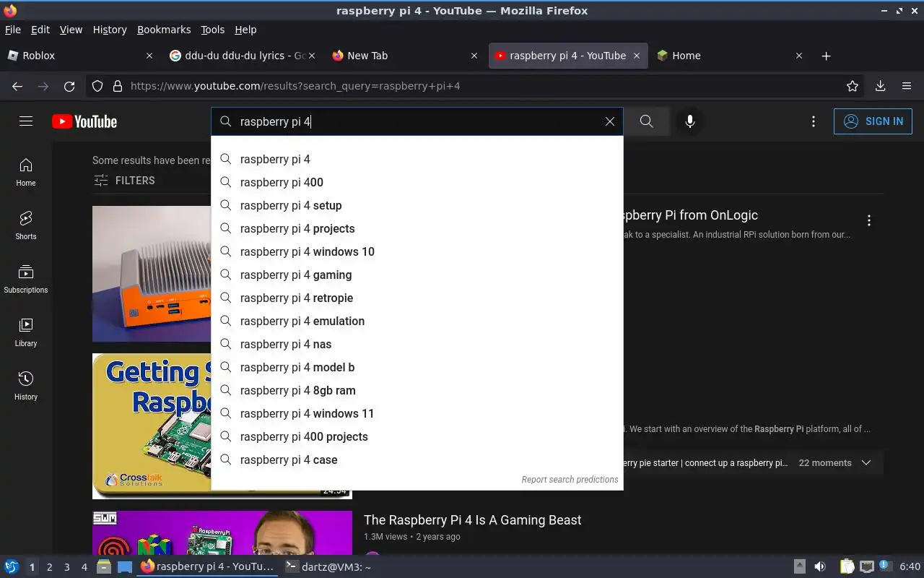
Task: Click 'Report search predictions' link
Action: 570,480
